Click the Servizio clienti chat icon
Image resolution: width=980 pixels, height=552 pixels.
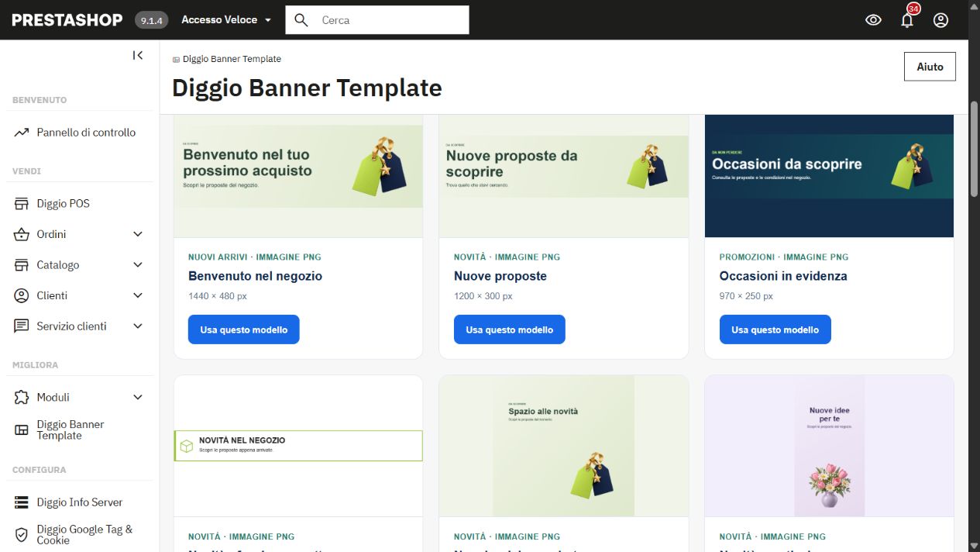coord(22,326)
